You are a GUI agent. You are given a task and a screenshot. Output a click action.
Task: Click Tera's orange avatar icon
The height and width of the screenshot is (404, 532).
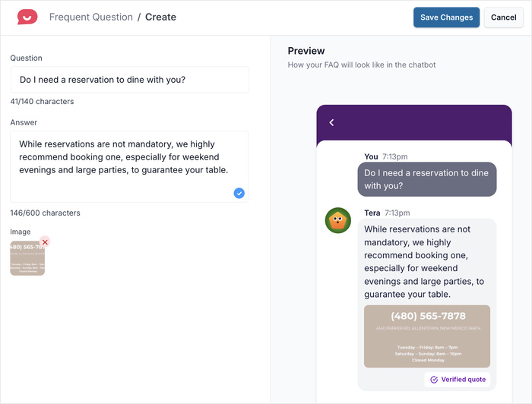click(x=337, y=221)
